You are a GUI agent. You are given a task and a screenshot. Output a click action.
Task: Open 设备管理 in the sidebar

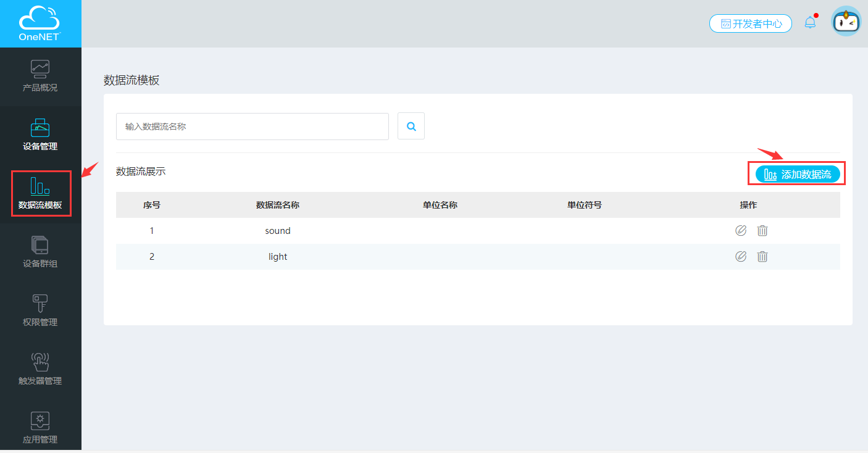[x=40, y=135]
